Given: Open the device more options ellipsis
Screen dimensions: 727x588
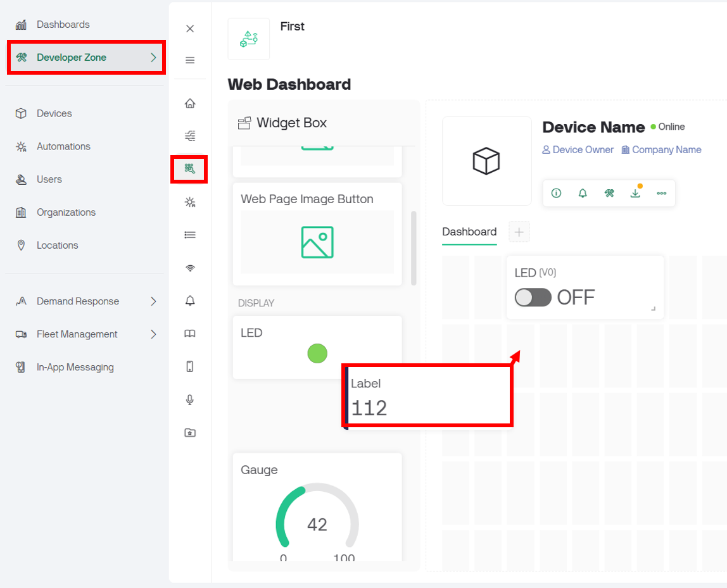Looking at the screenshot, I should (x=662, y=193).
